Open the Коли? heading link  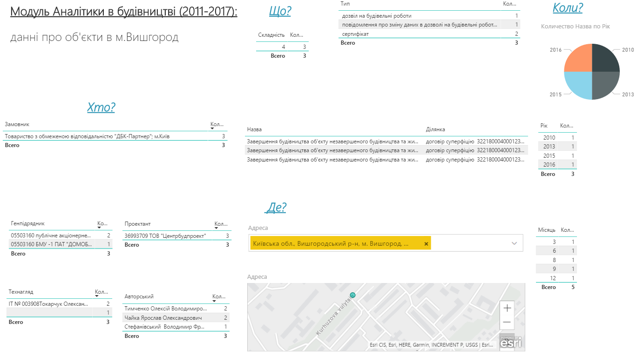(x=567, y=8)
